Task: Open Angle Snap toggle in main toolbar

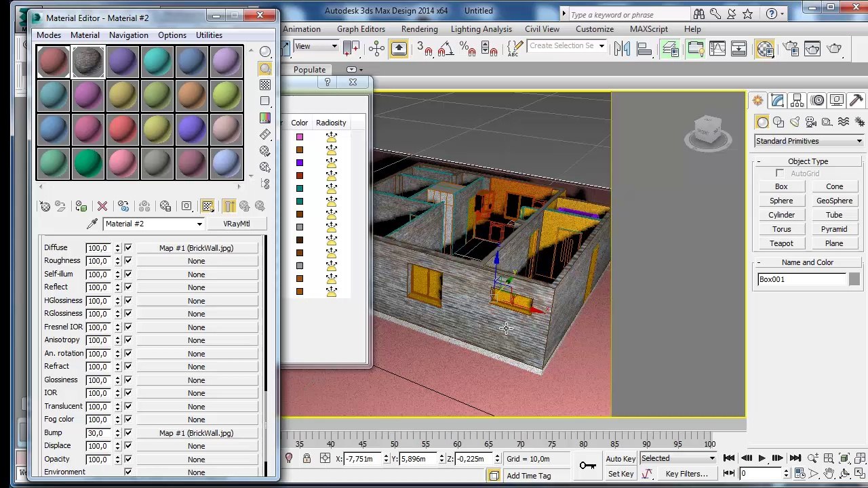Action: tap(446, 48)
